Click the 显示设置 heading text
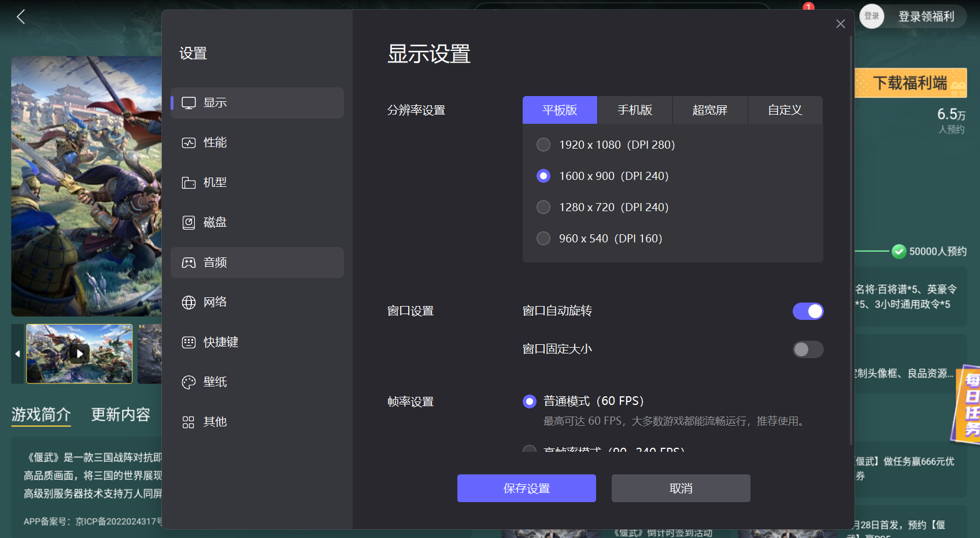 click(429, 54)
